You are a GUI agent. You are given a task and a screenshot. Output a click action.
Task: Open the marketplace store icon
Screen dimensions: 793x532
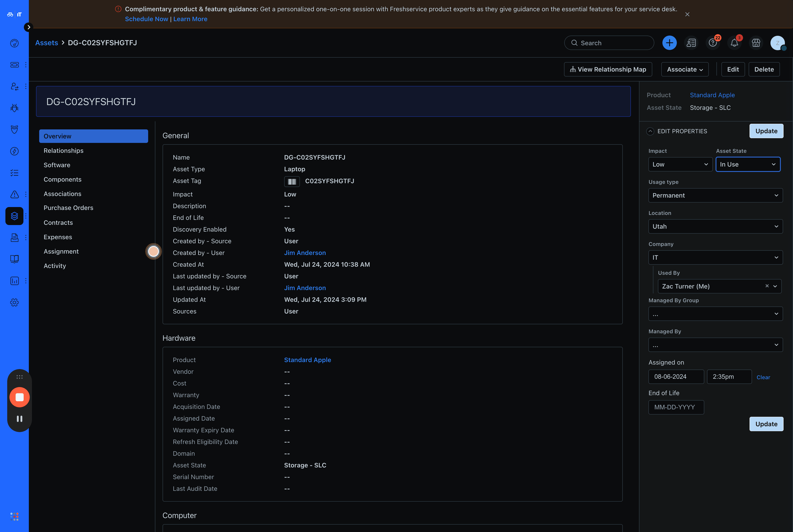click(756, 43)
